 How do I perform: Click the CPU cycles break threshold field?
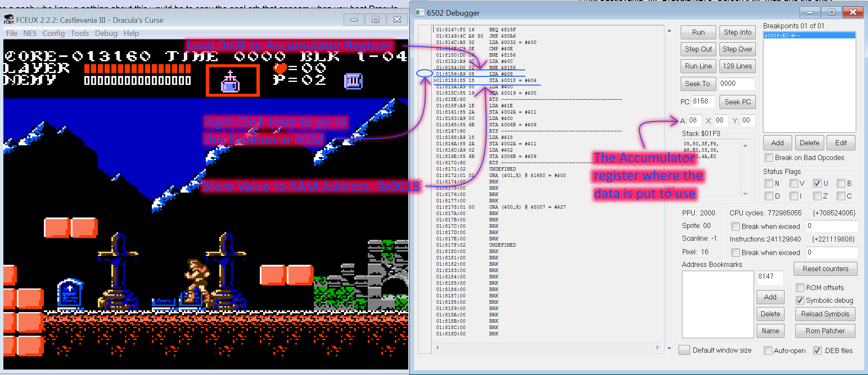(832, 226)
